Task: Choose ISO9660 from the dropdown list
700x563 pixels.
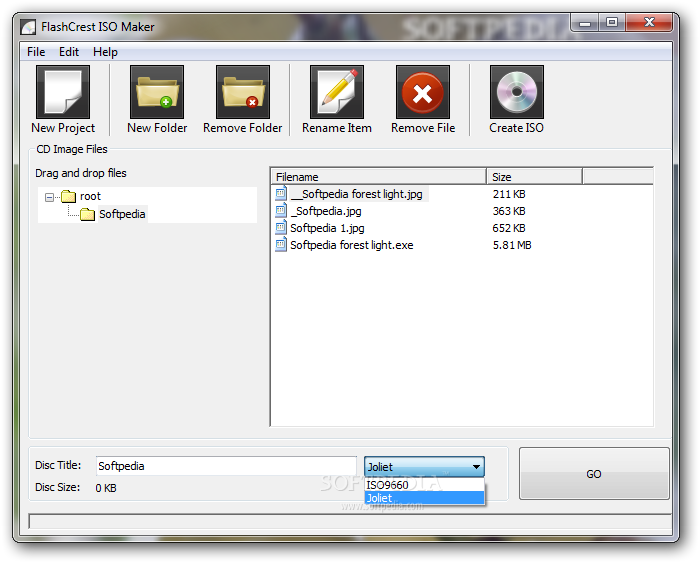Action: click(x=424, y=485)
